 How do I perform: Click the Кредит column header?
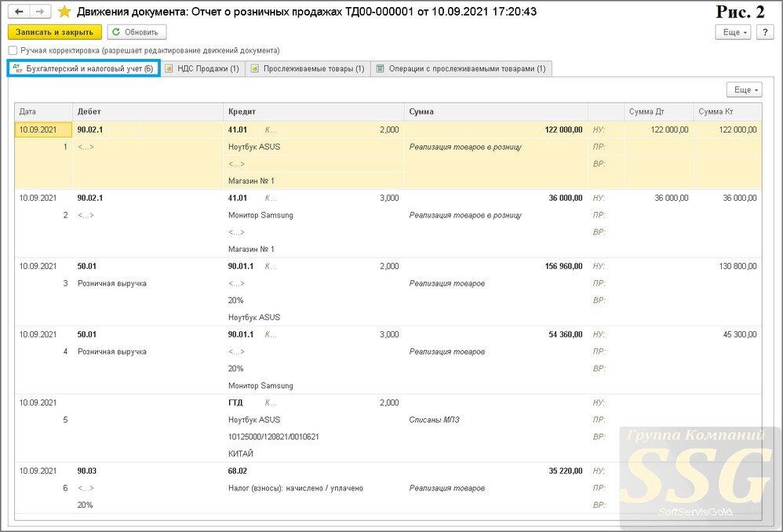coord(314,112)
